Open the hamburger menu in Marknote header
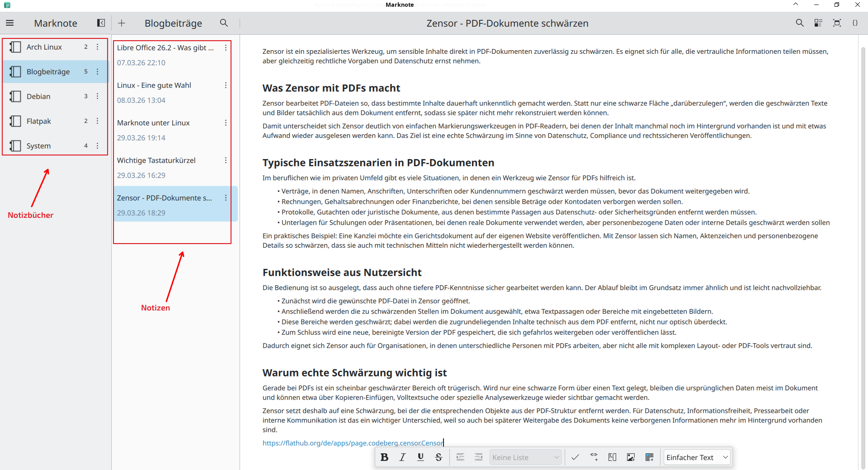The image size is (868, 470). click(10, 23)
